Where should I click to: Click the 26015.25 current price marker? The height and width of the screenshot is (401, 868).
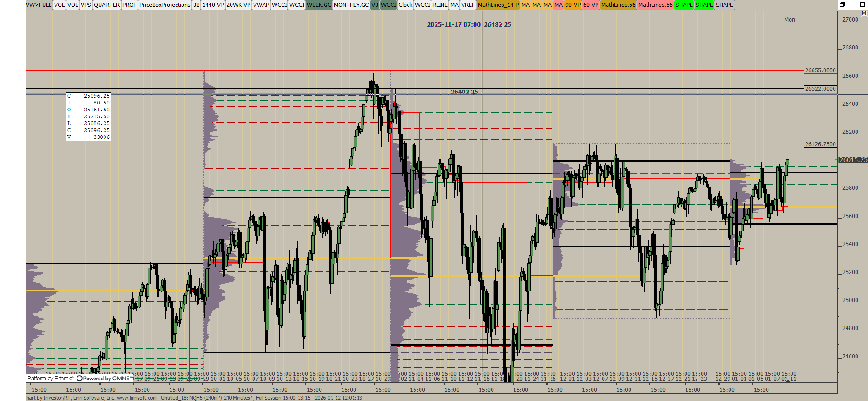point(853,159)
